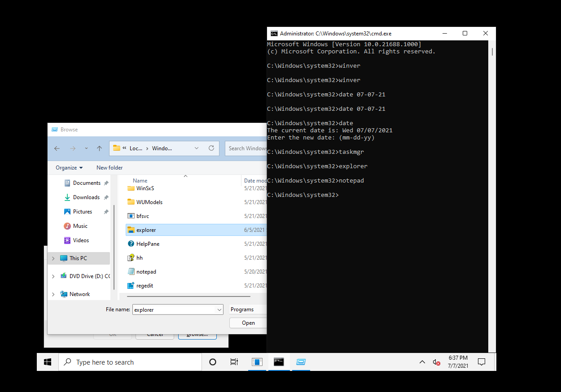Open the Downloads quick access folder
This screenshot has height=392, width=561.
click(x=86, y=197)
